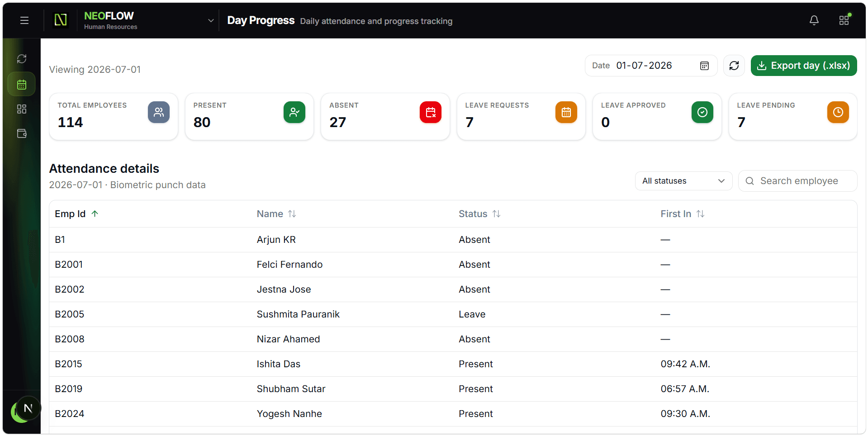Click Emp Id B2008
868x436 pixels.
pyautogui.click(x=69, y=339)
